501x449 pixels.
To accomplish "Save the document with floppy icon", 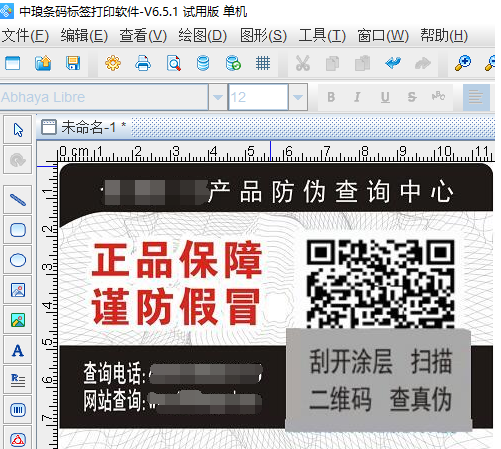I will (73, 63).
